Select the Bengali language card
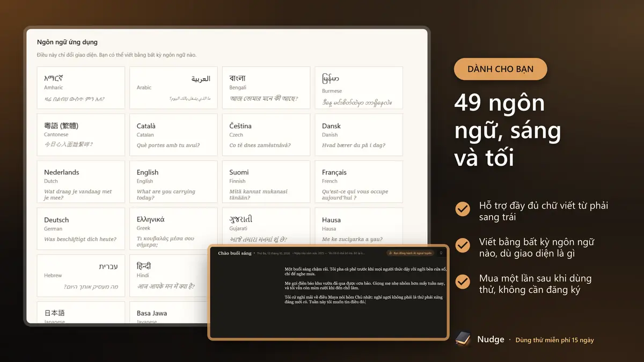The width and height of the screenshot is (644, 362). tap(266, 88)
